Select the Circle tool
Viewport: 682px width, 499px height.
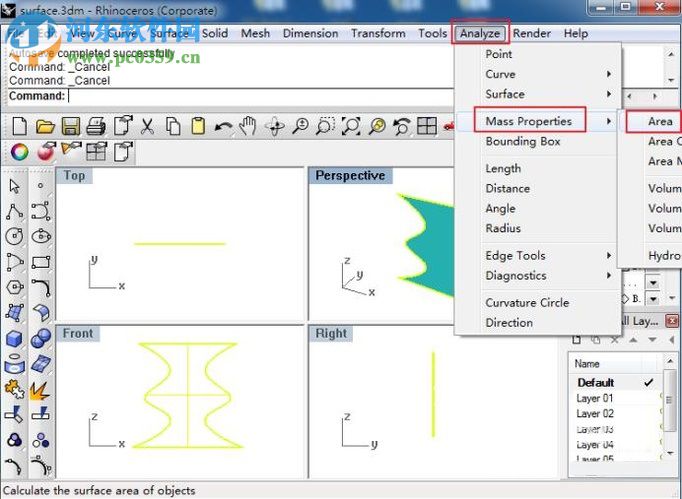pyautogui.click(x=14, y=237)
